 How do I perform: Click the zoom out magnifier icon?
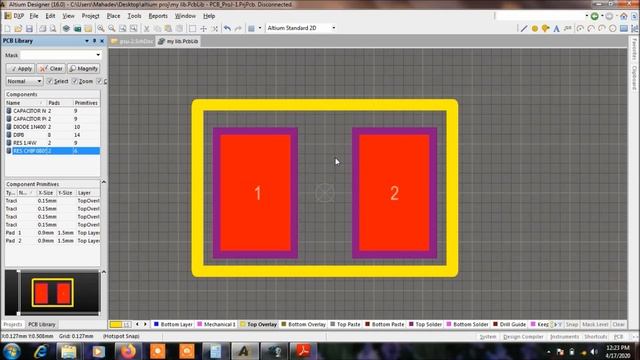click(x=111, y=29)
